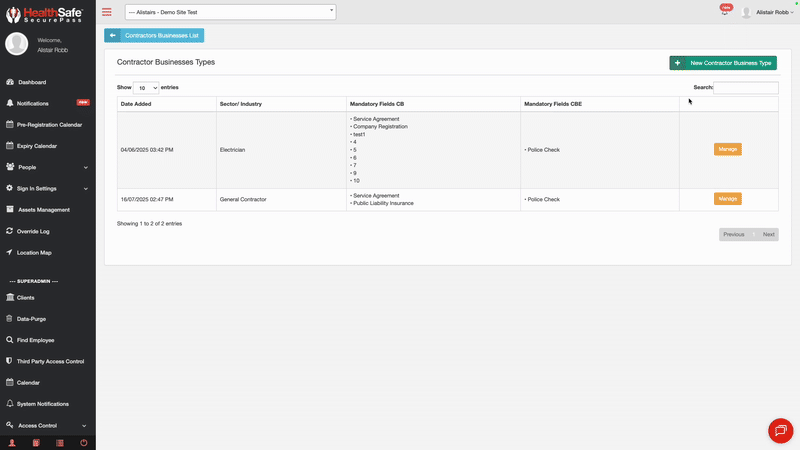Expand the Access Control submenu
800x450 pixels.
[86, 425]
